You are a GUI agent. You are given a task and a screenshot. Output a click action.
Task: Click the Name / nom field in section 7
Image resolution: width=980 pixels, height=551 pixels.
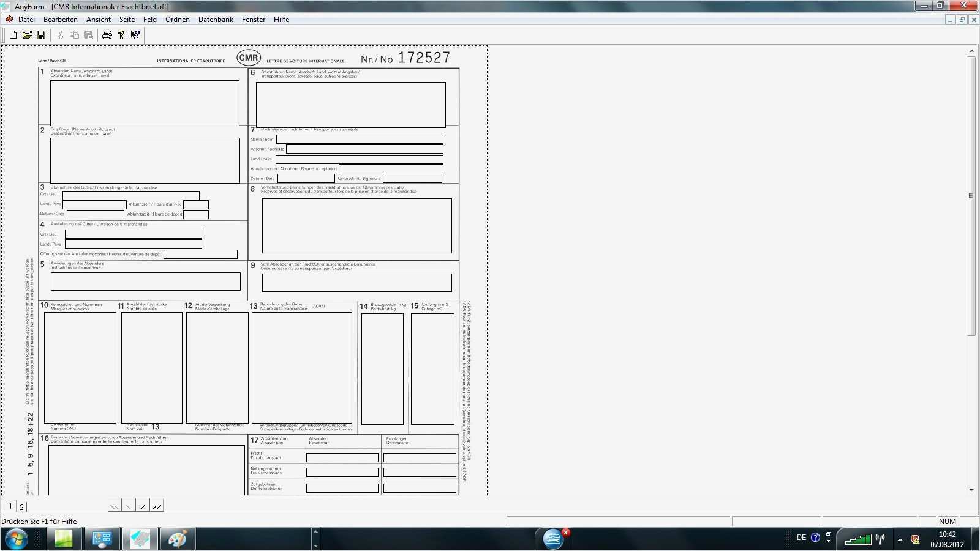(360, 139)
